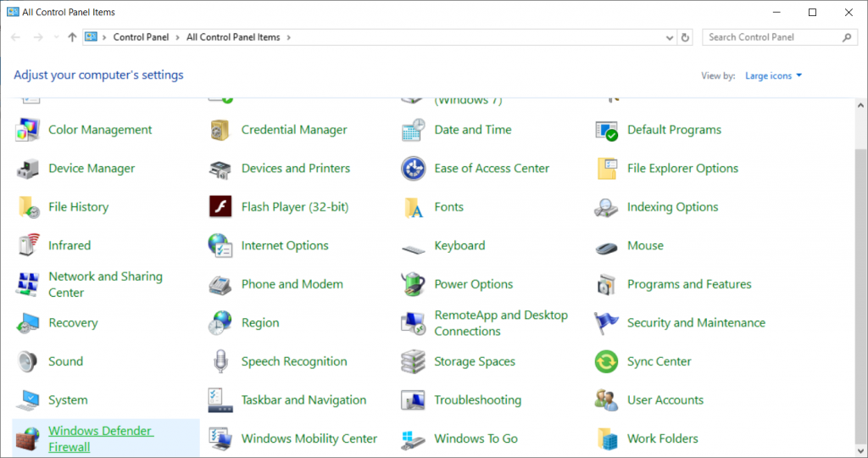Go up one level with Up arrow

pyautogui.click(x=72, y=37)
